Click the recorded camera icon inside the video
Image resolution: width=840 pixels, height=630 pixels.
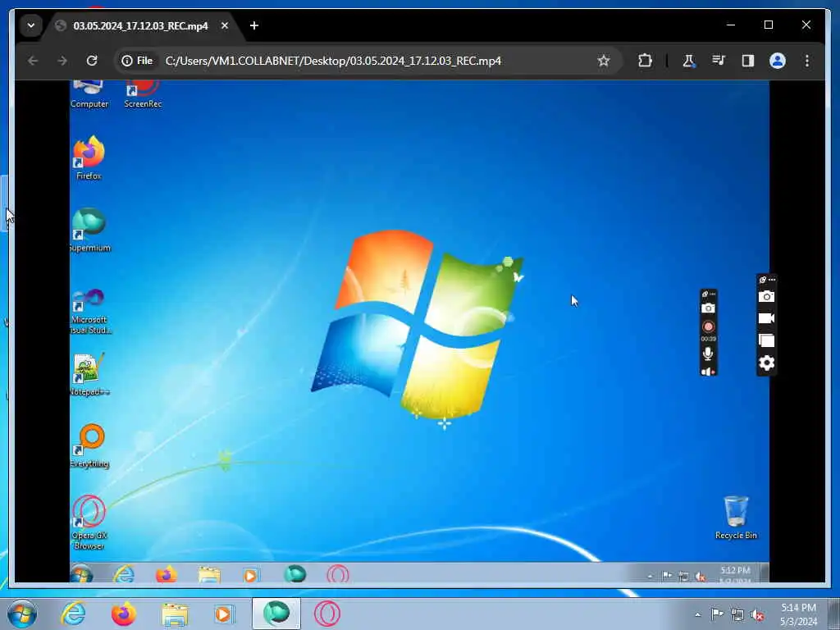(708, 308)
